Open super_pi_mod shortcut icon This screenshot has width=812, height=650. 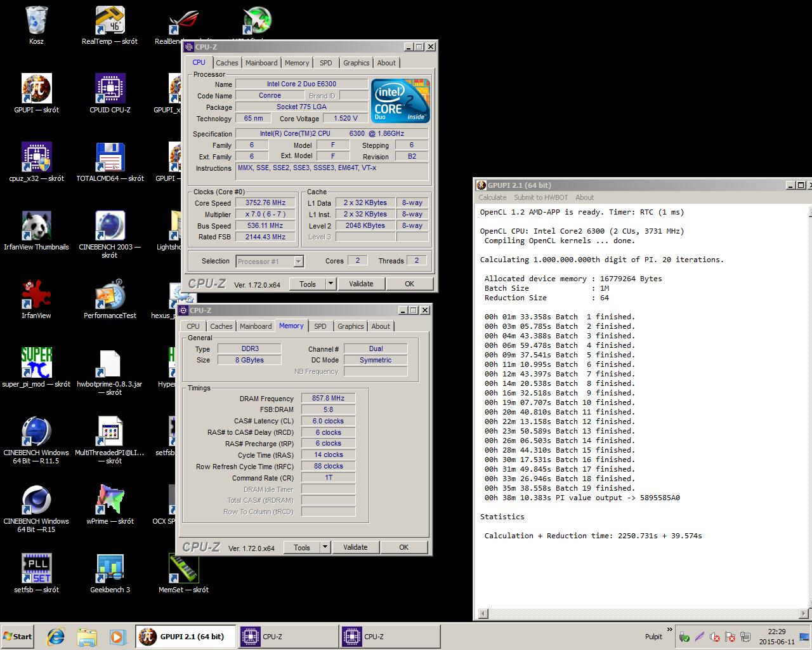pyautogui.click(x=36, y=368)
